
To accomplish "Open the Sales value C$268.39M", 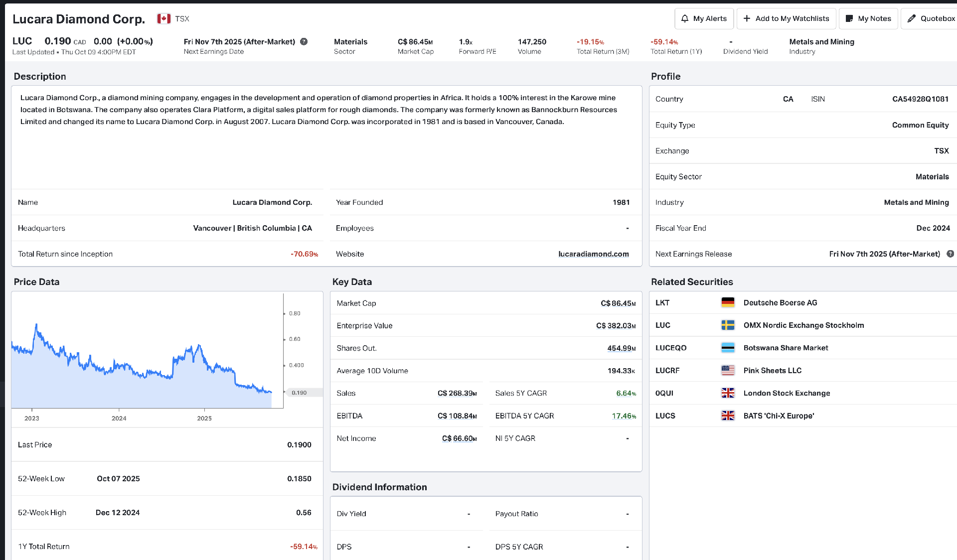I will point(457,393).
